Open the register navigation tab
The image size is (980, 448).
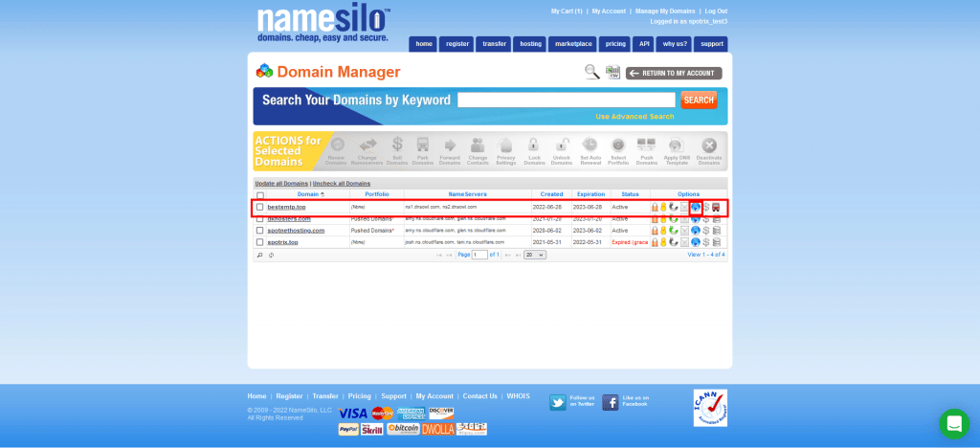pyautogui.click(x=457, y=44)
